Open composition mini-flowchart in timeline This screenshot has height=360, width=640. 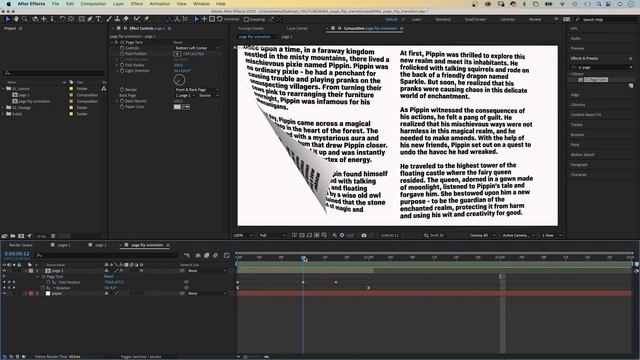coord(187,256)
